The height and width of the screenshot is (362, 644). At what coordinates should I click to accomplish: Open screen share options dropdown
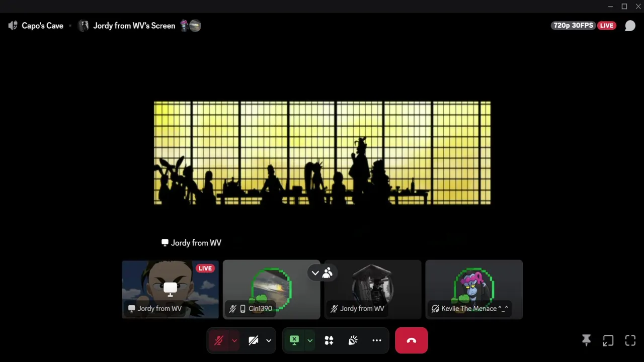click(310, 340)
